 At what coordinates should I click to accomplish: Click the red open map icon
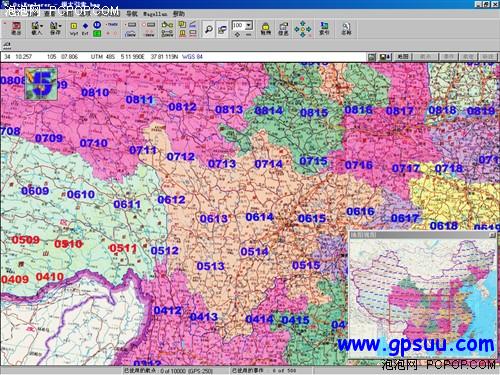(x=16, y=29)
